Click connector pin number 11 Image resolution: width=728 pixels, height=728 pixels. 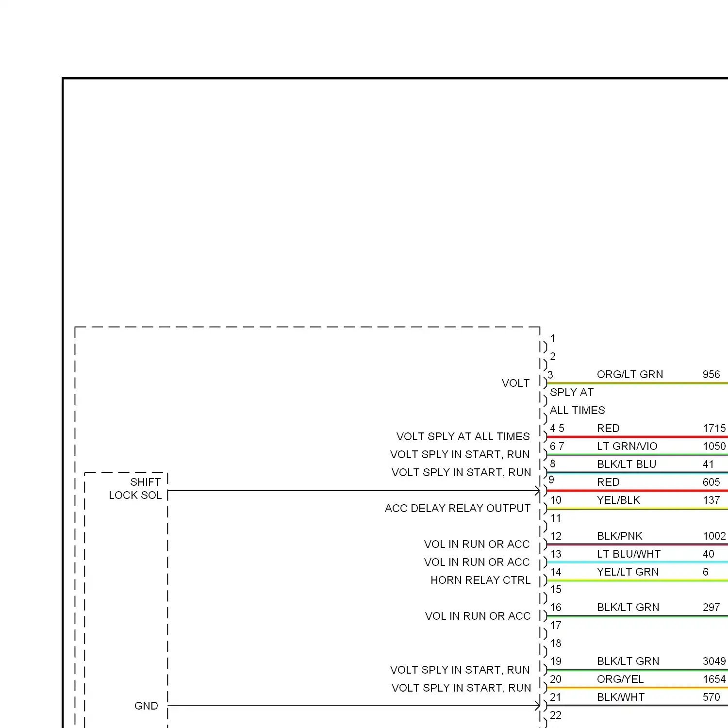(x=556, y=518)
